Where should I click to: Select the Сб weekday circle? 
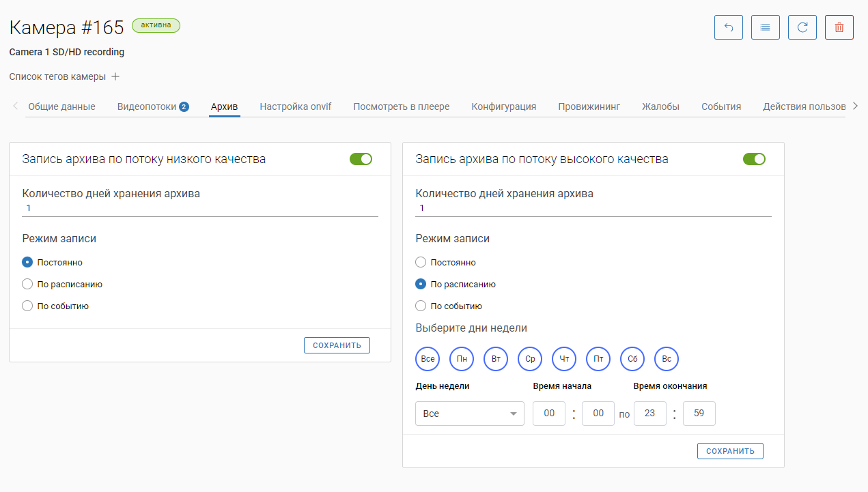[x=632, y=359]
